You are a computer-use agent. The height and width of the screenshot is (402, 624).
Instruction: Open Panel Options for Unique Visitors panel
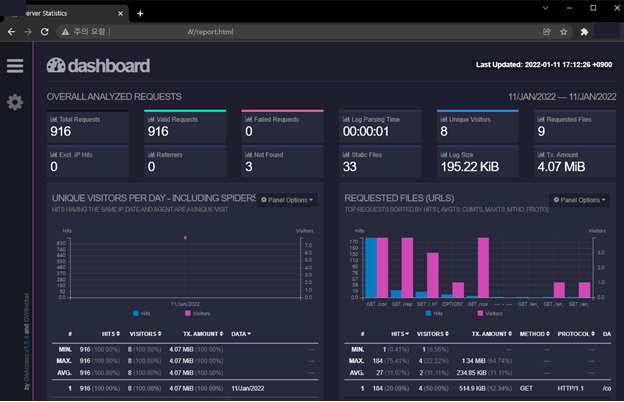[x=288, y=200]
